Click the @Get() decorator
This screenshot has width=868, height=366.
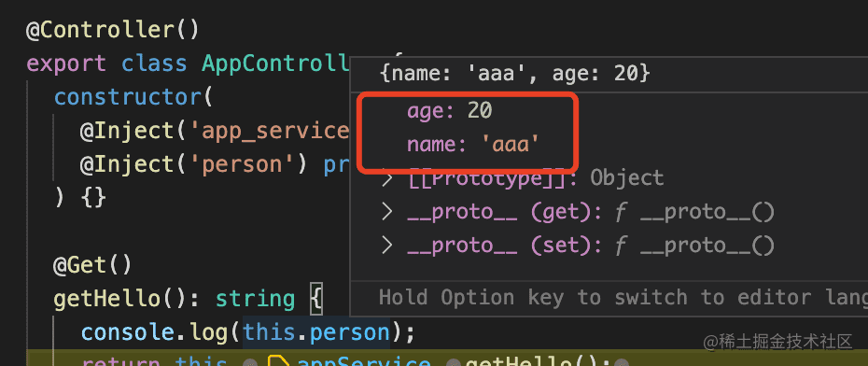92,265
